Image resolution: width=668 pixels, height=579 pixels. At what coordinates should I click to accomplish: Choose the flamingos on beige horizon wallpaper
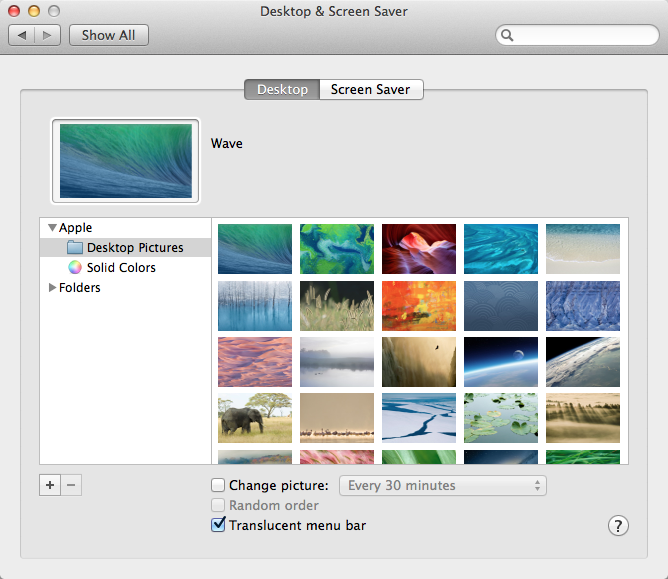click(337, 418)
